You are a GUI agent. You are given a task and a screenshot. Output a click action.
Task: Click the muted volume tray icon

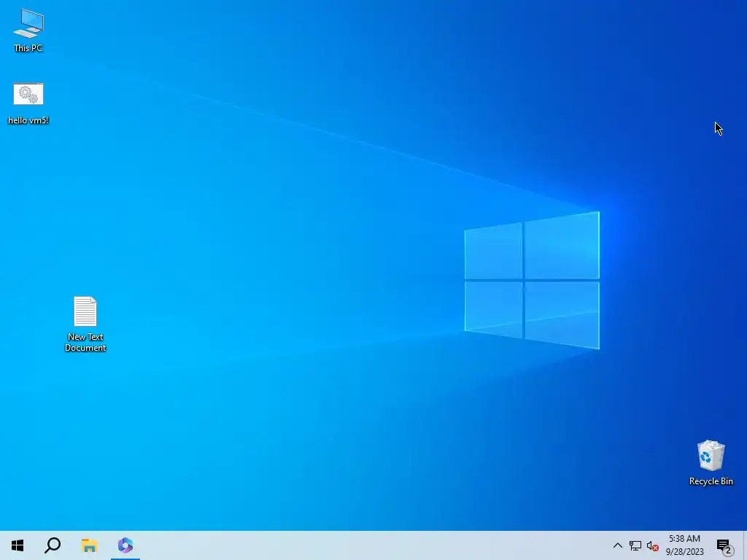pyautogui.click(x=653, y=546)
